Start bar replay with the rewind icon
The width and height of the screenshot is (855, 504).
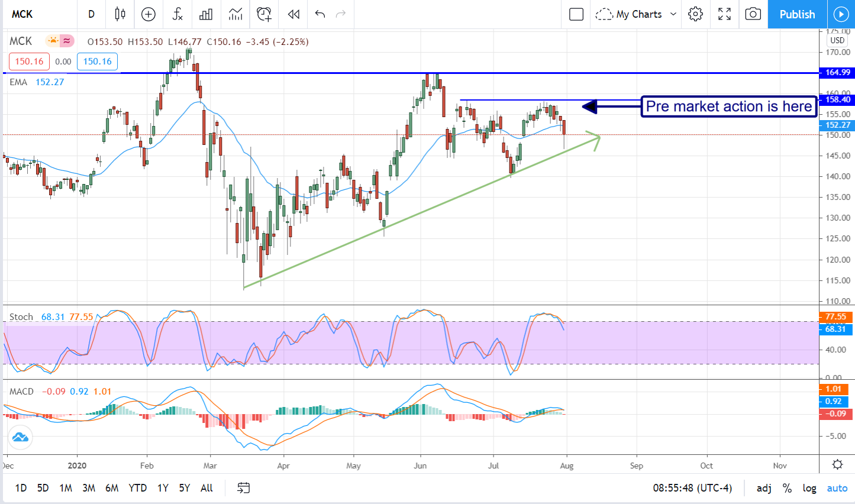coord(293,14)
